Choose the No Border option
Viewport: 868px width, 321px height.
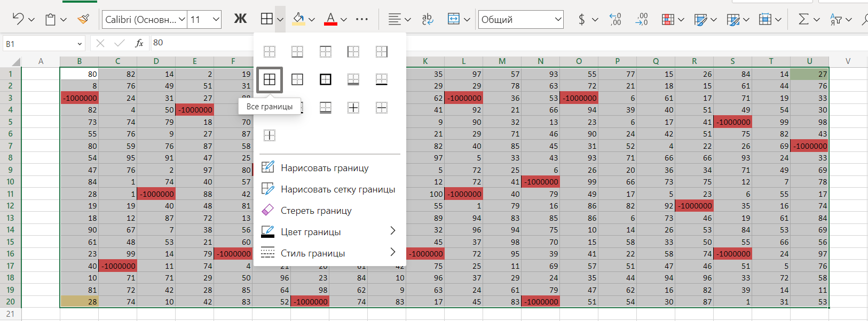tap(270, 52)
